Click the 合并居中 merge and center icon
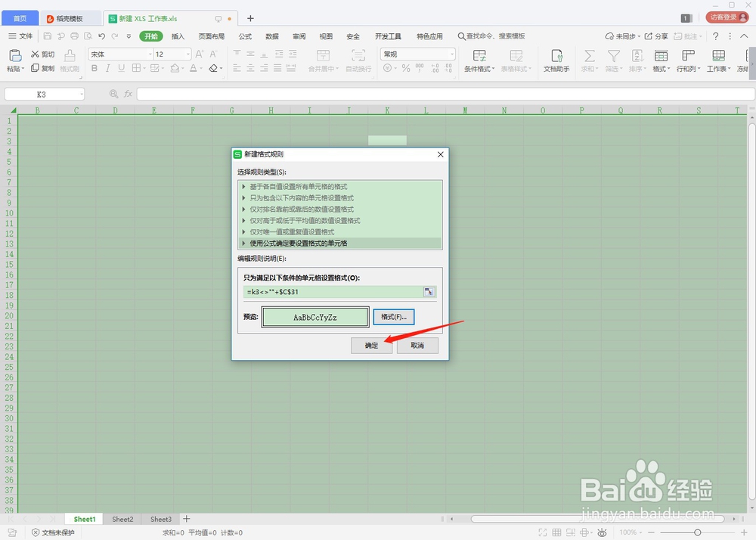The image size is (756, 540). (x=323, y=55)
